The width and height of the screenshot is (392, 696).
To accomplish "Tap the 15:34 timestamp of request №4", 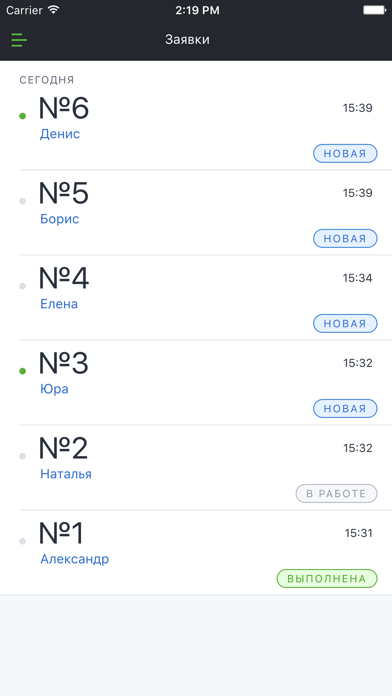I will [357, 278].
